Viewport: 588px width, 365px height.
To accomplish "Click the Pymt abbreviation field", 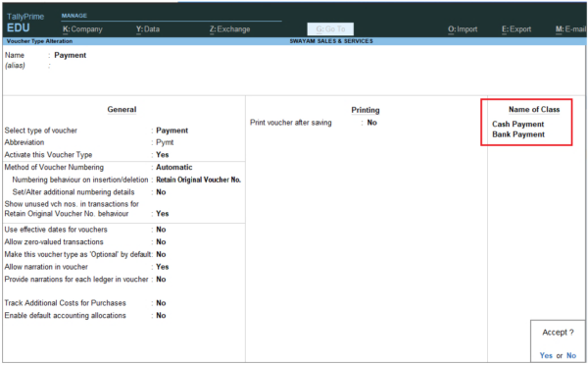I will pos(165,142).
